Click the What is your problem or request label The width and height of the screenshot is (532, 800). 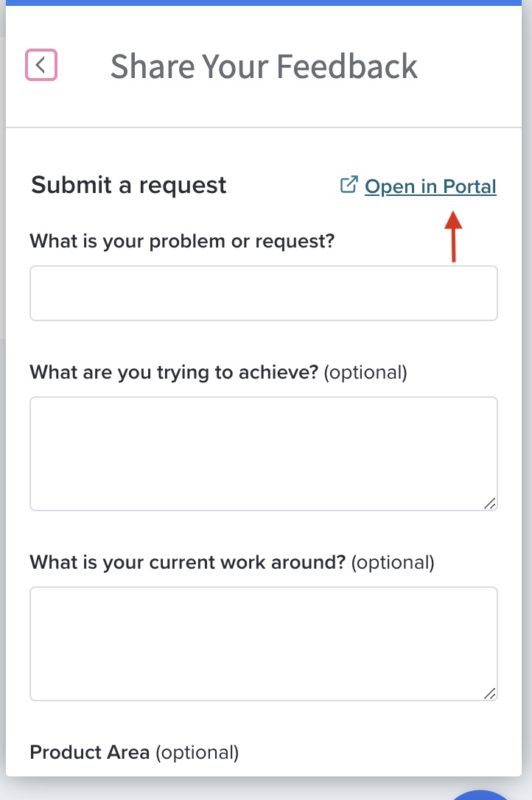[x=182, y=241]
